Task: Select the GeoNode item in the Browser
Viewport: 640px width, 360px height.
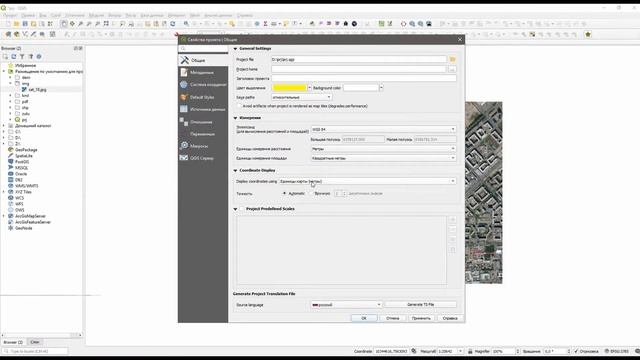Action: coord(24,228)
